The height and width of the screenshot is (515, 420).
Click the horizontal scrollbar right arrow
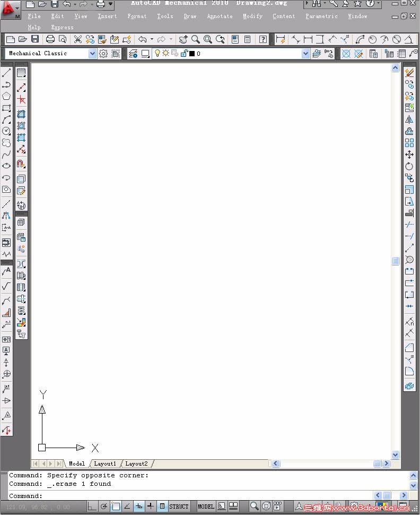(386, 463)
